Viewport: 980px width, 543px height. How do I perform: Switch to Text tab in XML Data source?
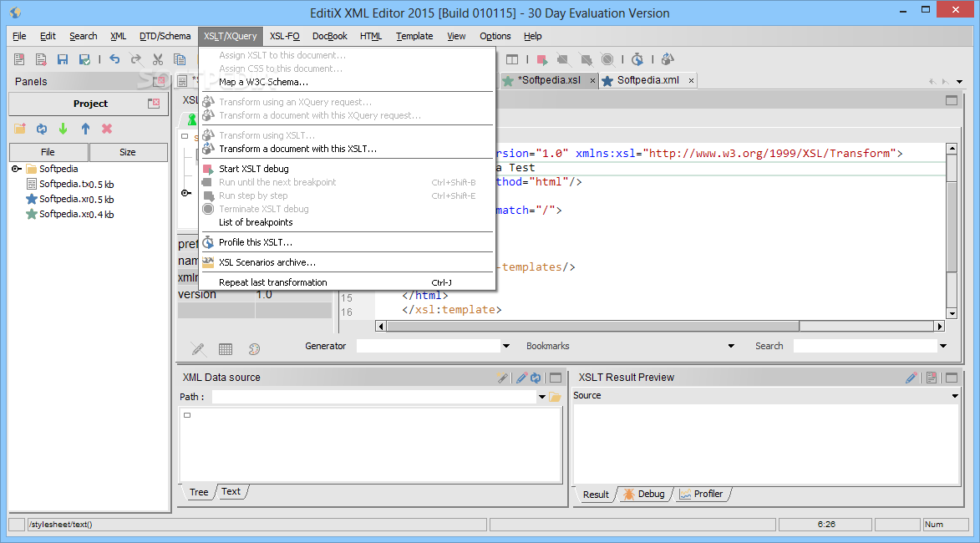pos(231,492)
